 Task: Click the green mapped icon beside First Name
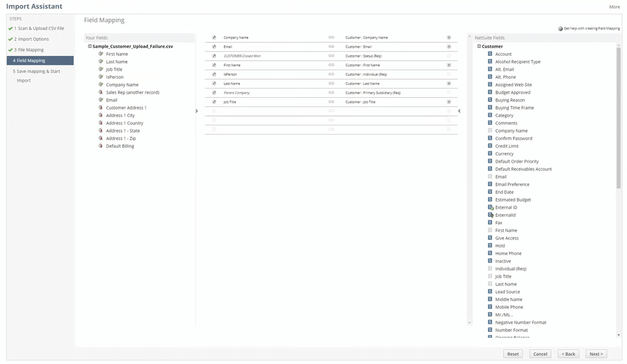(100, 54)
